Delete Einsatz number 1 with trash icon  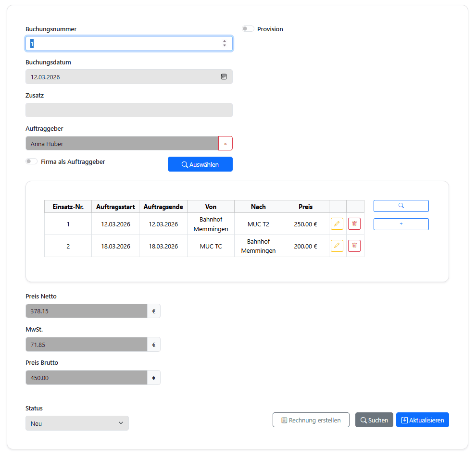(354, 223)
